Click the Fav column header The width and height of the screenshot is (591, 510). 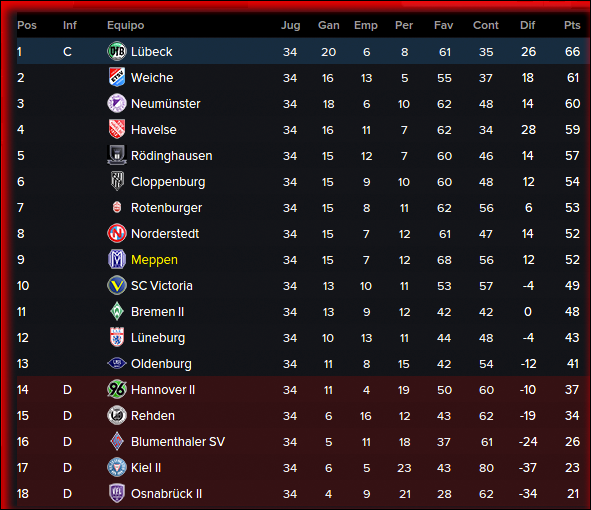click(444, 25)
